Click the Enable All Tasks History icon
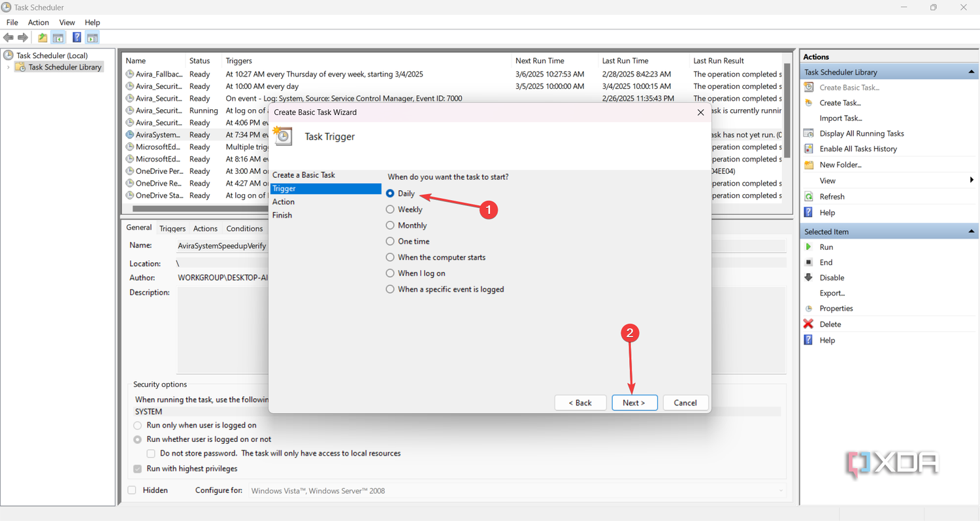The height and width of the screenshot is (521, 980). click(x=809, y=149)
